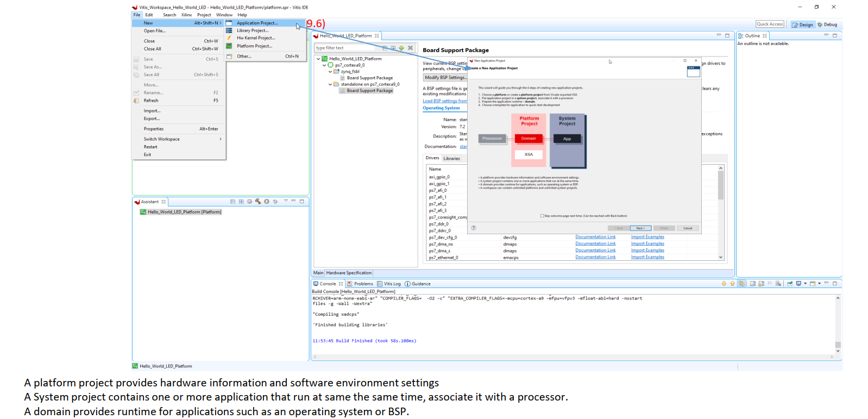Click the Quick Access search field
This screenshot has width=868, height=419.
770,24
